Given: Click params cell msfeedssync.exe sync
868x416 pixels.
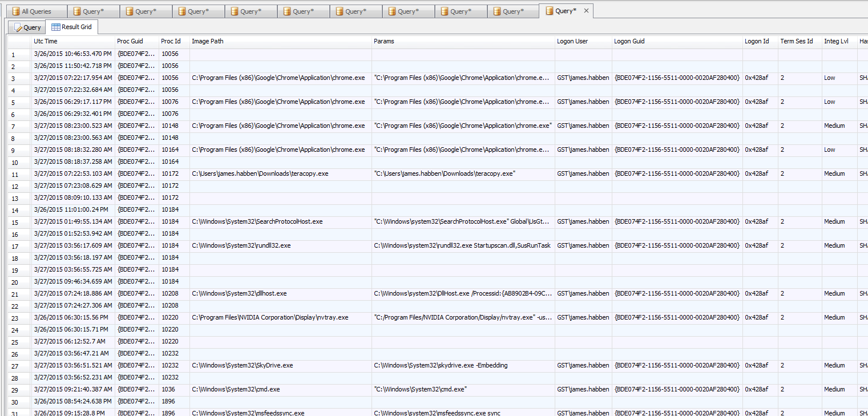Looking at the screenshot, I should (x=463, y=413).
